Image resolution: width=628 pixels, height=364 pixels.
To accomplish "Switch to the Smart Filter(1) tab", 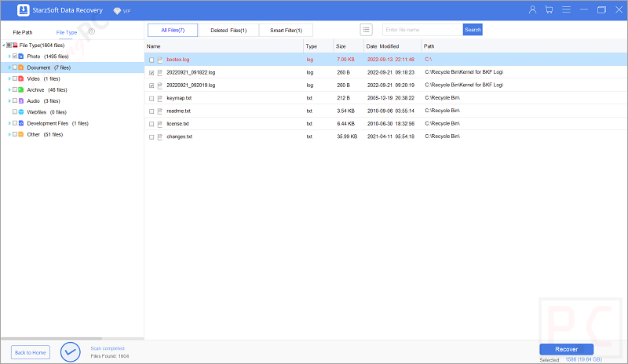I will (x=286, y=30).
